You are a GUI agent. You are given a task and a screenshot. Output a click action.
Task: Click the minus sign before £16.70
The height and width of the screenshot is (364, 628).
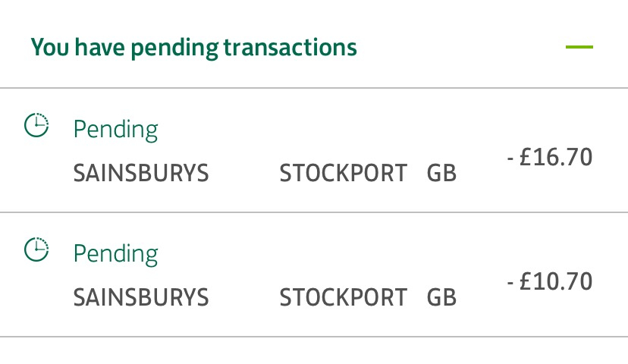(x=510, y=159)
